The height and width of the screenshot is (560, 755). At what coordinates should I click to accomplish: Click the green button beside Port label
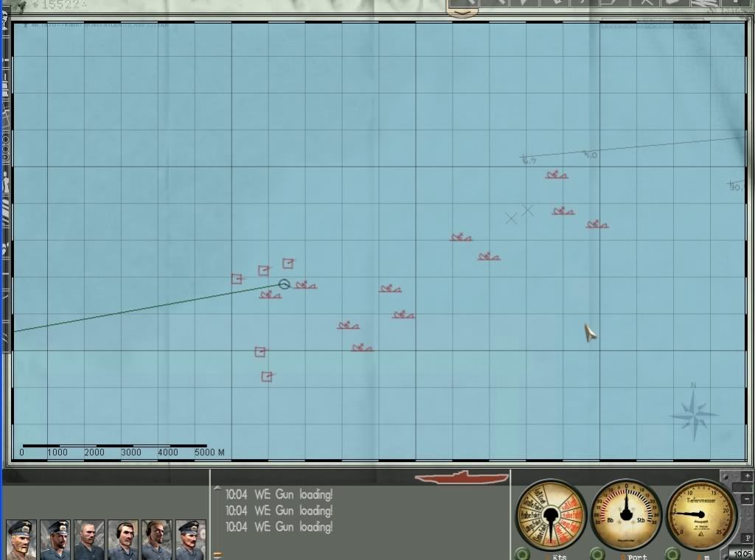click(x=597, y=554)
